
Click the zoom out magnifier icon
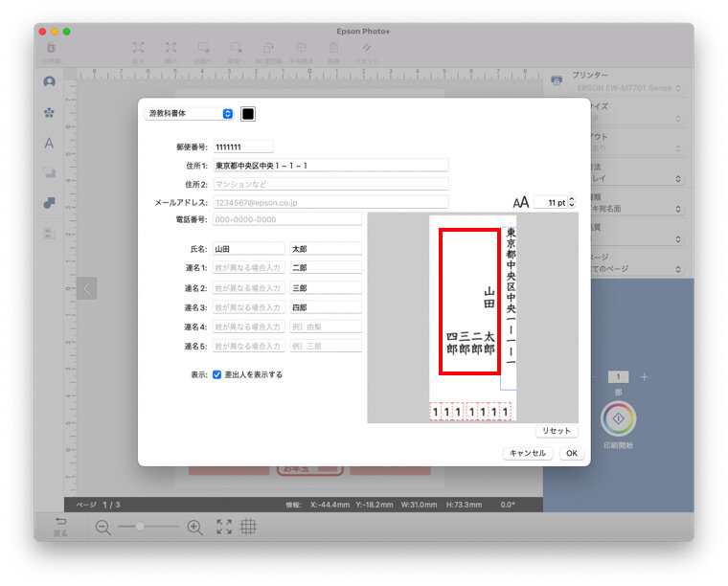click(102, 528)
